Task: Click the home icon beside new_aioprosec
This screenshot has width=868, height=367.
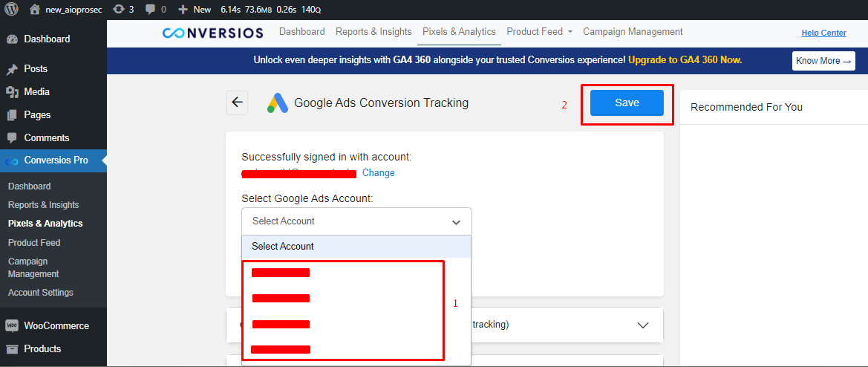Action: tap(35, 10)
